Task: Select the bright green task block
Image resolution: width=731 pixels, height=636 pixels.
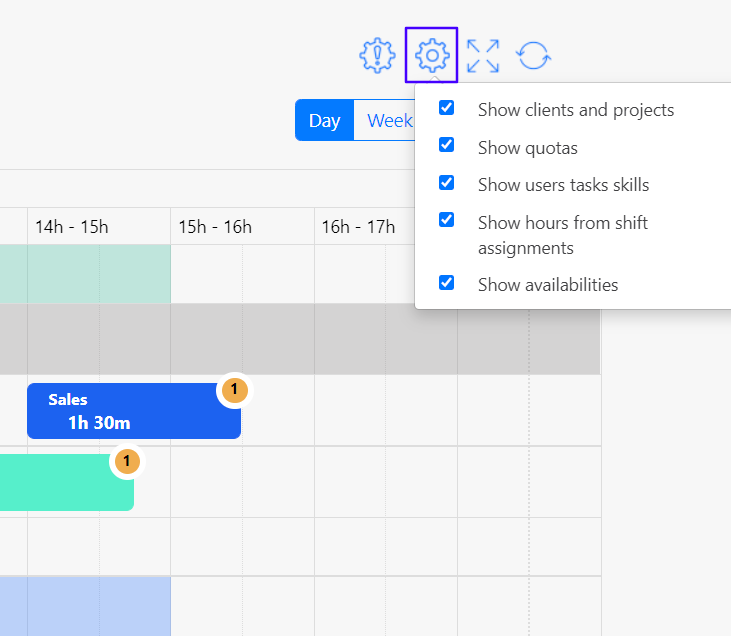Action: [60, 483]
